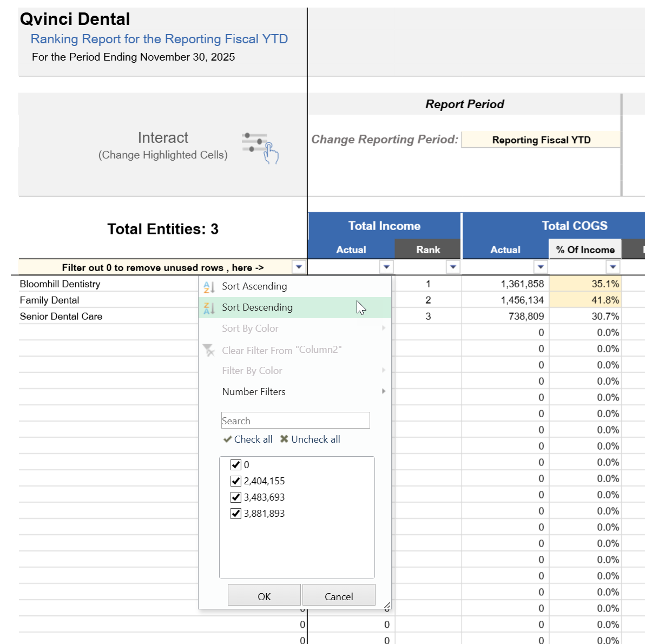Open the Rank column filter dropdown

pyautogui.click(x=453, y=267)
